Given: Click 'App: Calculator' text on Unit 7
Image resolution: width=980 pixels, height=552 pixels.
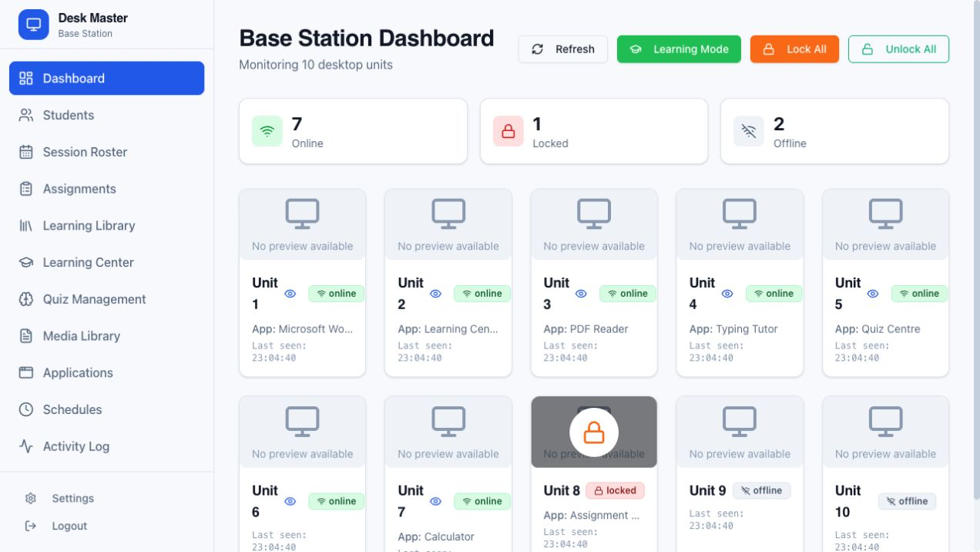Looking at the screenshot, I should tap(436, 537).
